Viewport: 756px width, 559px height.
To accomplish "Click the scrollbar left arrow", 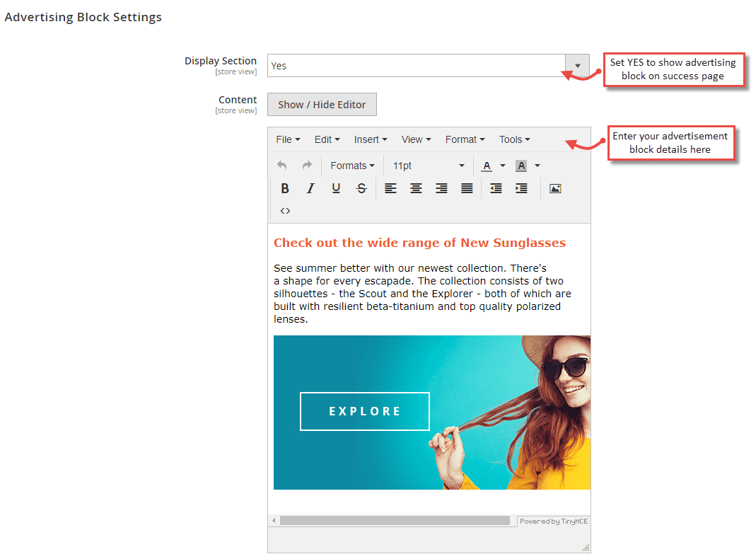I will coord(274,521).
